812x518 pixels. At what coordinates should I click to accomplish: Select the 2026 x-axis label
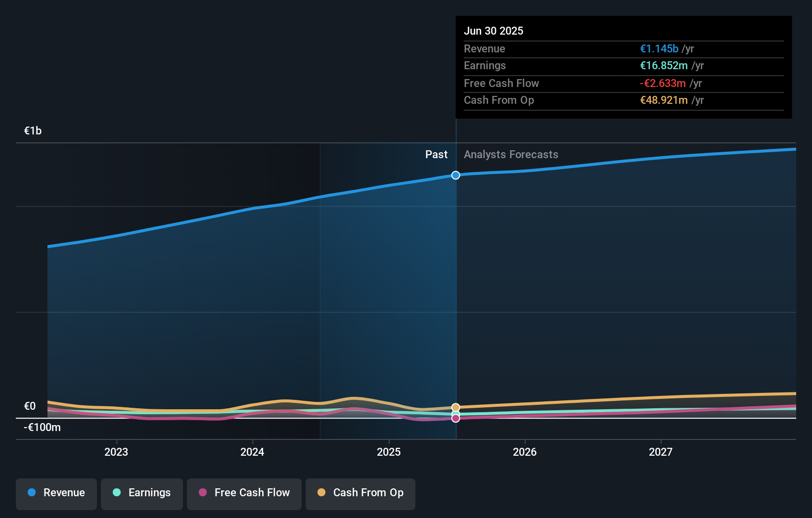[525, 452]
